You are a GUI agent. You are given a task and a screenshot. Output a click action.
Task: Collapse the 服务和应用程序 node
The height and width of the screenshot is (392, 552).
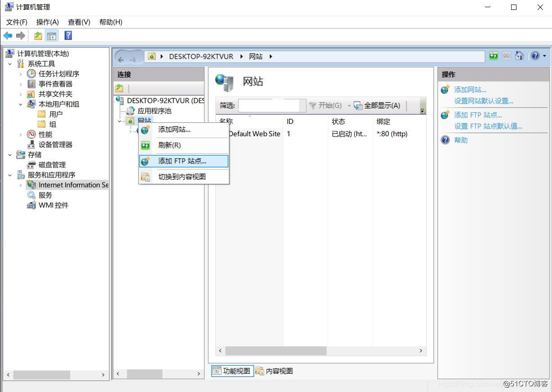[10, 175]
